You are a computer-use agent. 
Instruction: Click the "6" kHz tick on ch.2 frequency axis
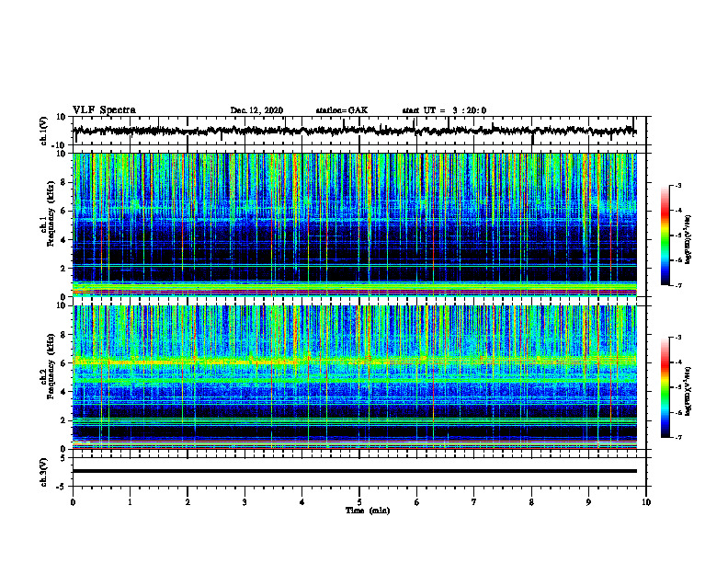click(63, 363)
